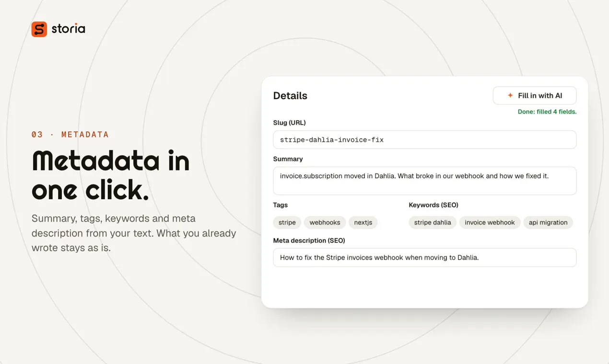This screenshot has height=364, width=609.
Task: Click the orange Storia logo icon
Action: coord(39,29)
